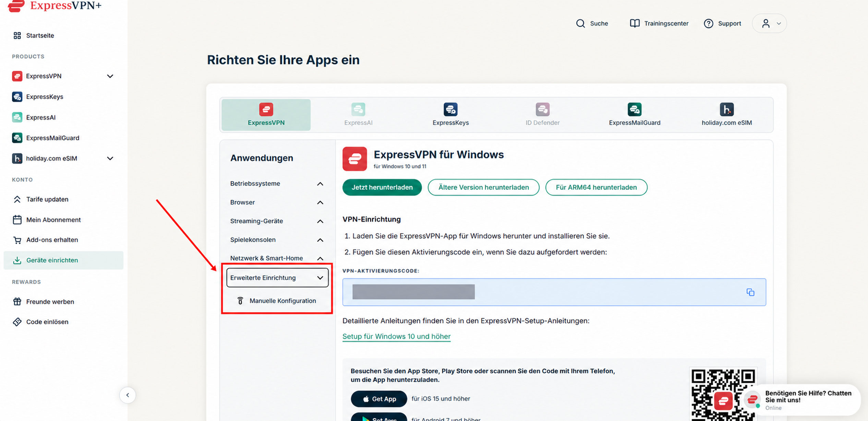Click the Support question mark icon
Screen dimensions: 868x421
708,23
